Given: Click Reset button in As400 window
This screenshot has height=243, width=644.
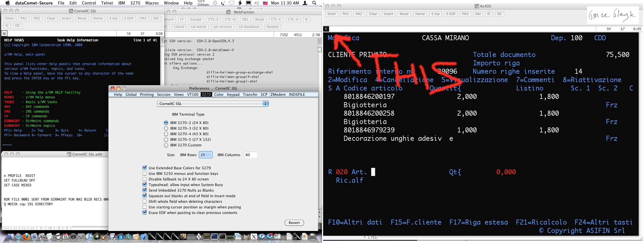Looking at the screenshot, I should [x=404, y=14].
